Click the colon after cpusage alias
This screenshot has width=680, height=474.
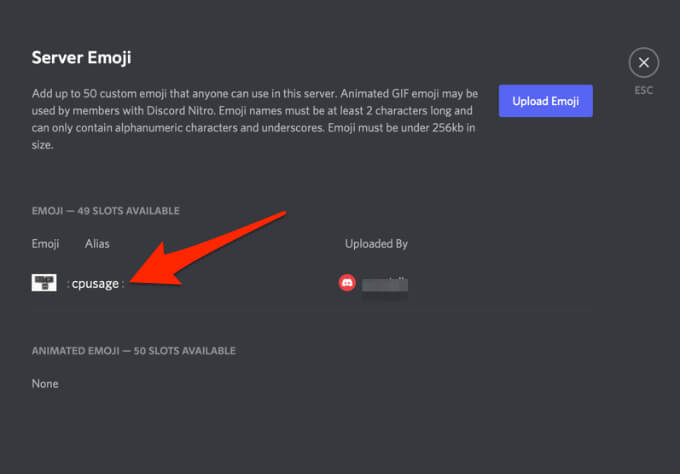(123, 284)
